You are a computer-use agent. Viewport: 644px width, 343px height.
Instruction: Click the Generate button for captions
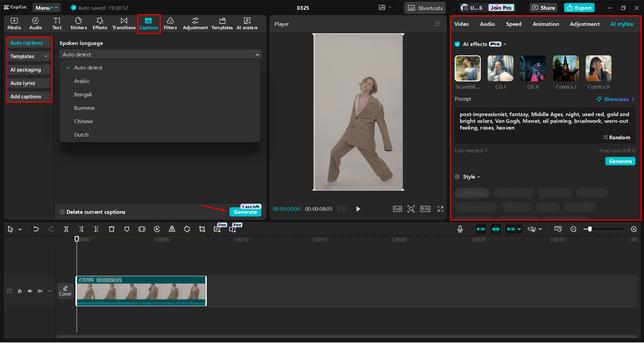coord(245,212)
